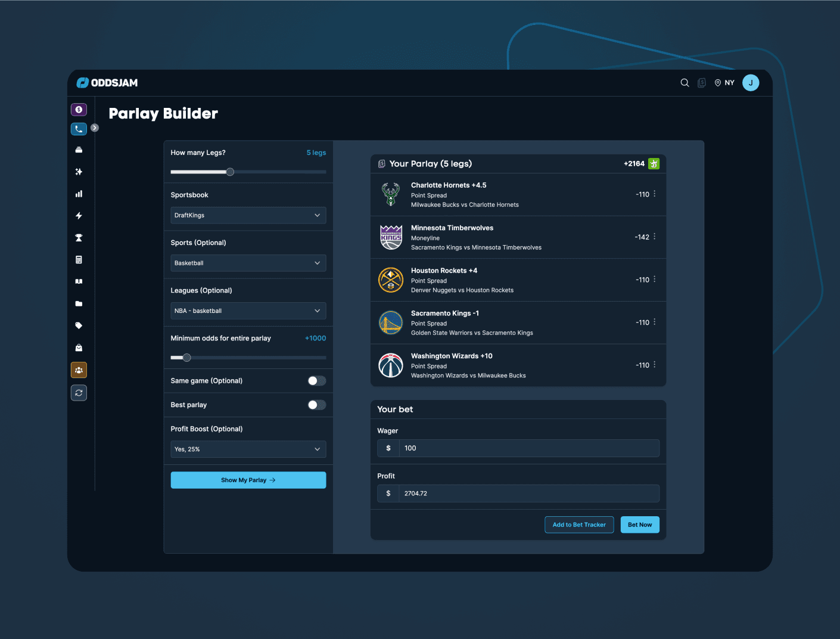Click Show My Parlay button
The height and width of the screenshot is (639, 840).
tap(248, 480)
